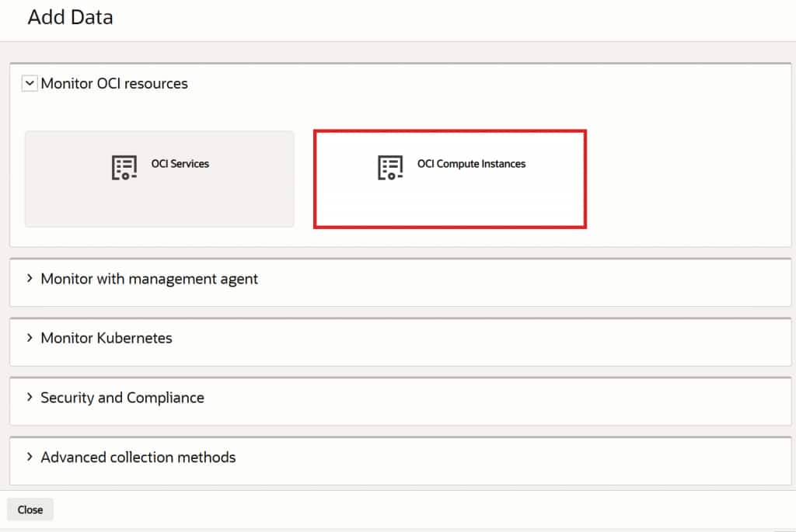Expand the Security and Compliance section

pyautogui.click(x=30, y=397)
